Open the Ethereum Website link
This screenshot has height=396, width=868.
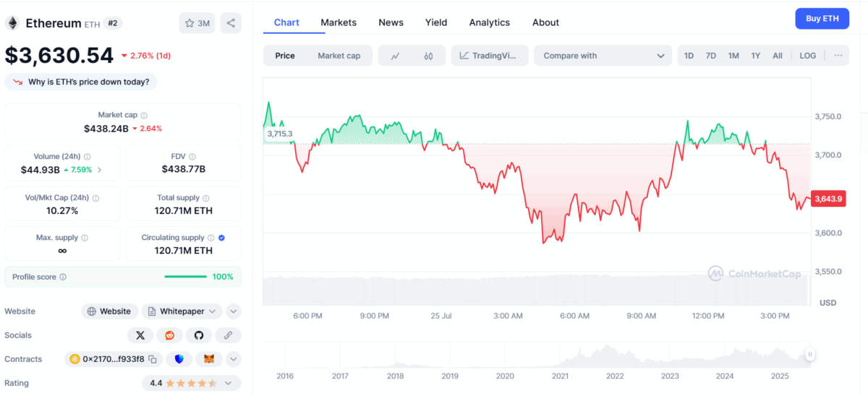pos(109,311)
